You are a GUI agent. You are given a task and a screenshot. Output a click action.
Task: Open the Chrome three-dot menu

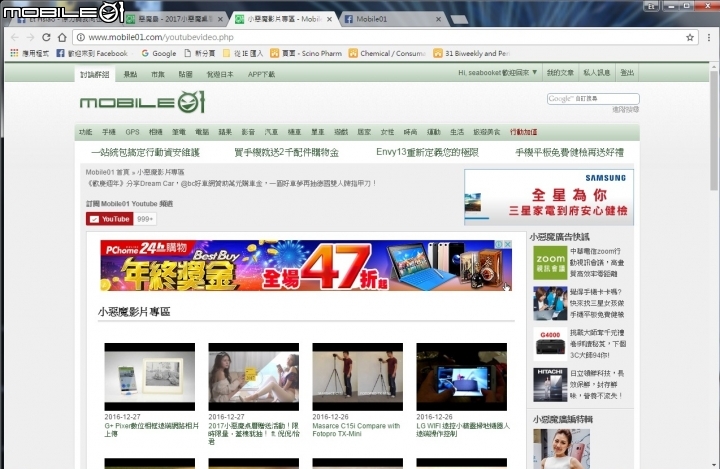point(709,37)
